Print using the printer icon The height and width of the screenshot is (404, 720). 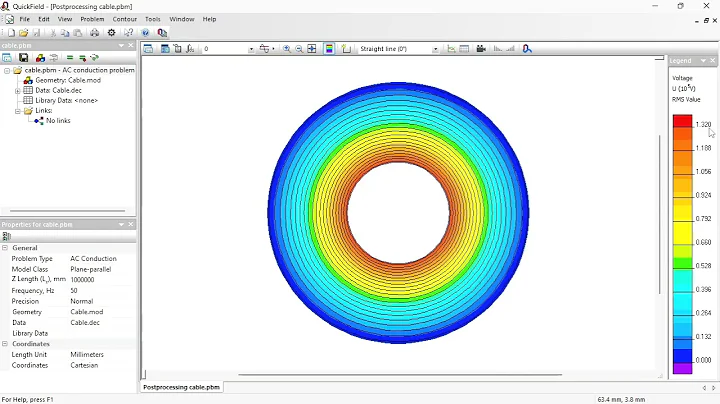tap(94, 33)
